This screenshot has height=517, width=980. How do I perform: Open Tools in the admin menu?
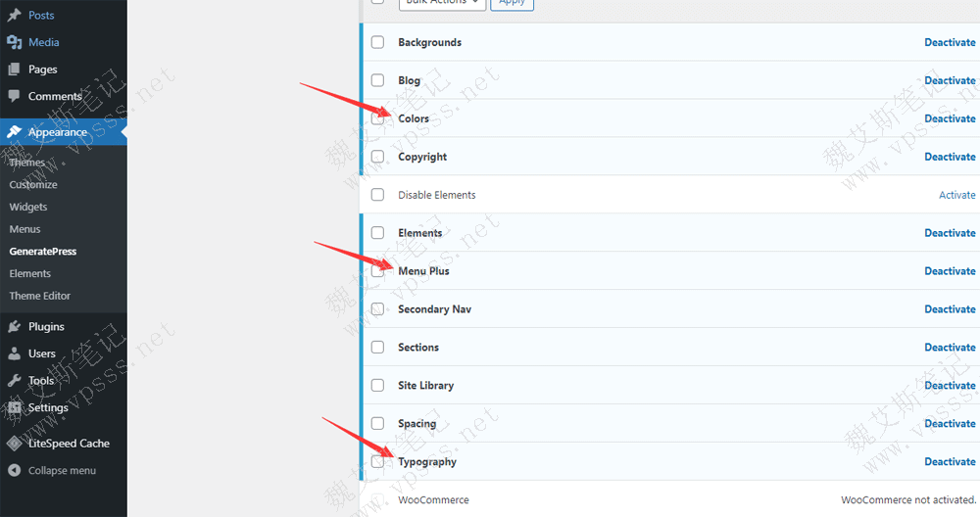click(41, 380)
